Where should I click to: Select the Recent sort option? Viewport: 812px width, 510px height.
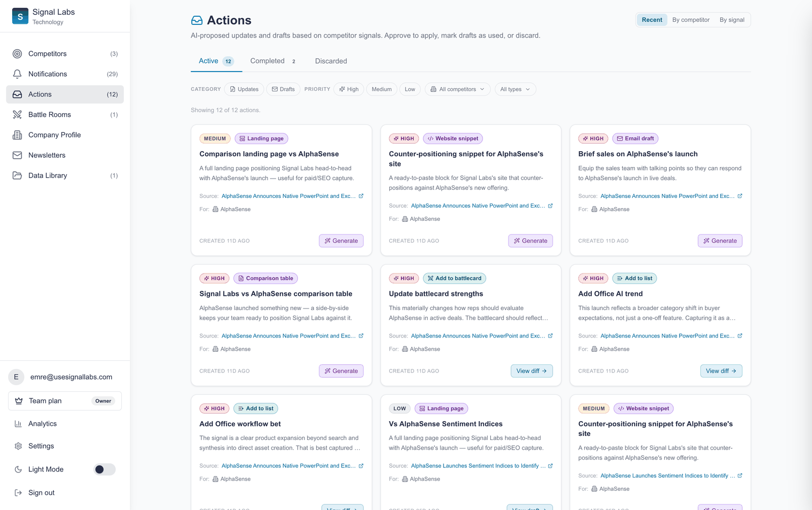pos(652,20)
